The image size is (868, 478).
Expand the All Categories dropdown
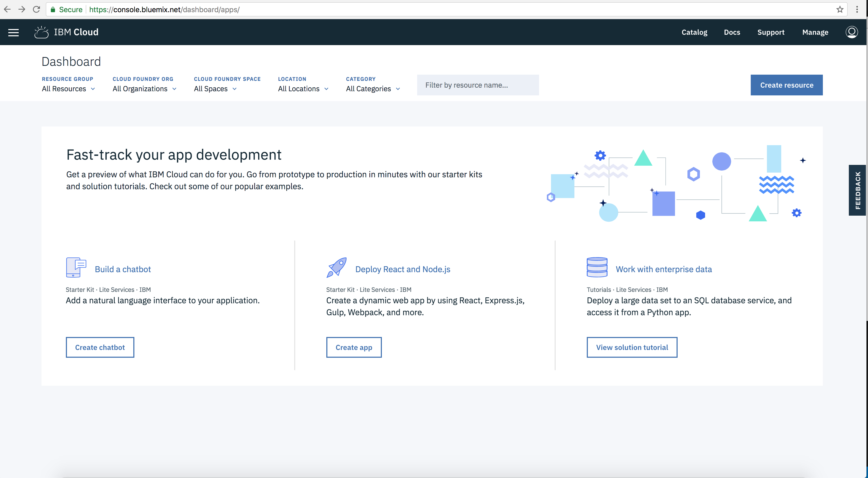click(373, 89)
